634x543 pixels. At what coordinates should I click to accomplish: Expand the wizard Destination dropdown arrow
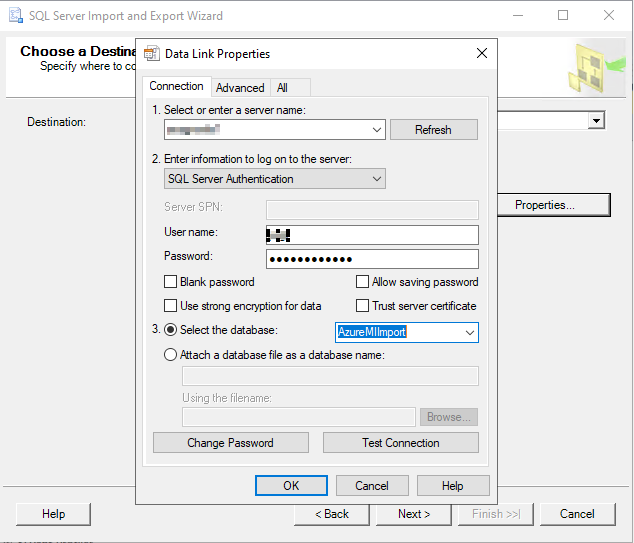click(596, 120)
